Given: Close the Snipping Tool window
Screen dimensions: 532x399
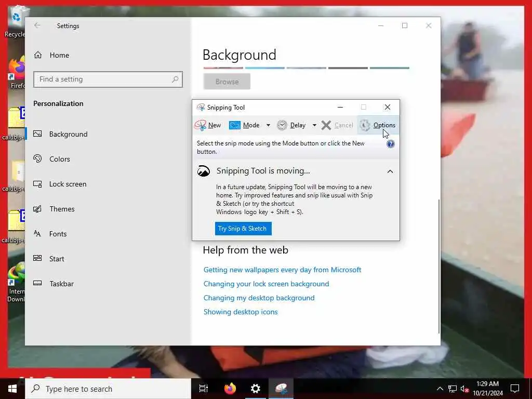Looking at the screenshot, I should (388, 107).
